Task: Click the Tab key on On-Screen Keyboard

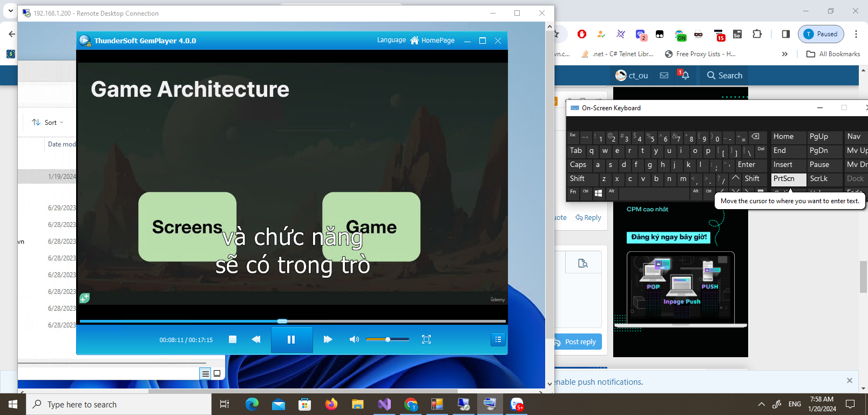Action: (577, 151)
